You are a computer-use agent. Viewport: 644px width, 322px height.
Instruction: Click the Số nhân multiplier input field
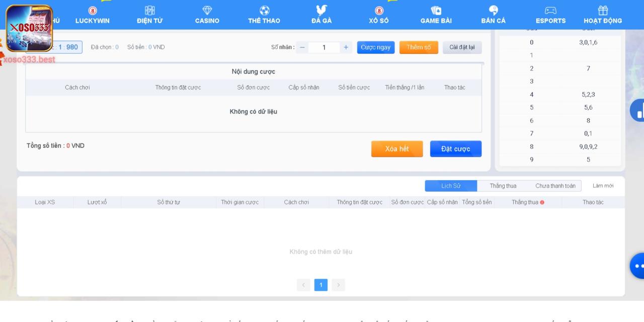324,47
